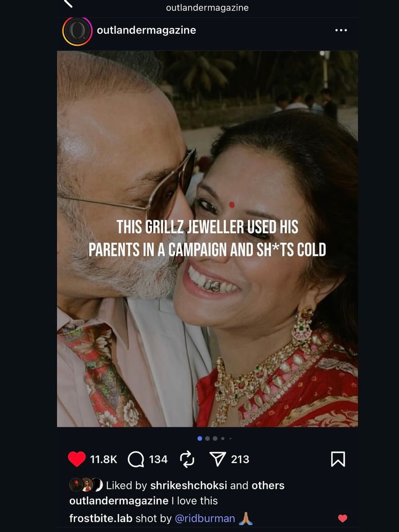Go back using the top-left arrow
This screenshot has height=532, width=399.
click(x=68, y=3)
